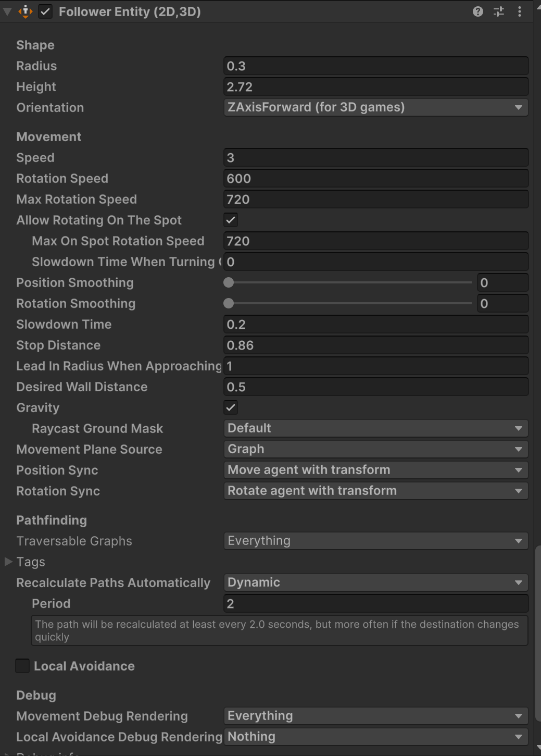The height and width of the screenshot is (756, 541).
Task: Uncheck Allow Rotating On The Spot
Action: (x=231, y=220)
